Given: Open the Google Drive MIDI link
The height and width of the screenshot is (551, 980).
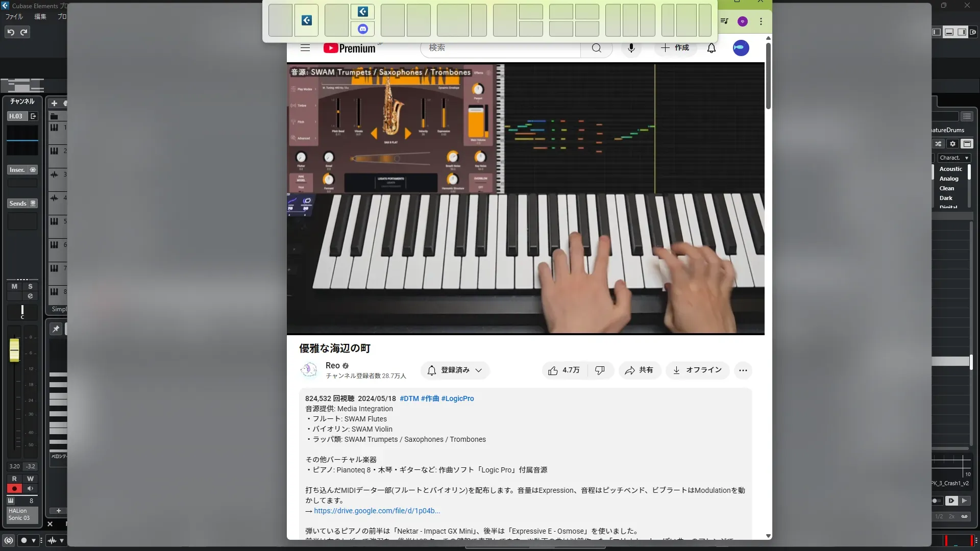Looking at the screenshot, I should click(x=377, y=511).
